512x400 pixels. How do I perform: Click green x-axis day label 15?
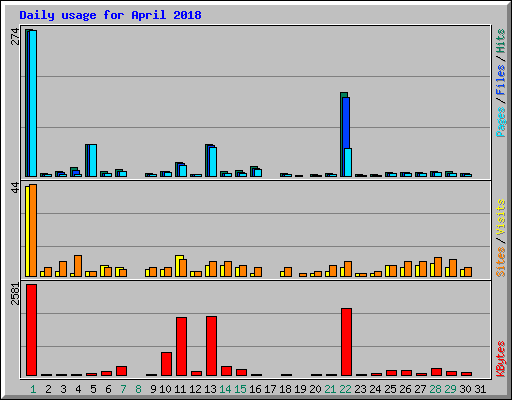[240, 389]
